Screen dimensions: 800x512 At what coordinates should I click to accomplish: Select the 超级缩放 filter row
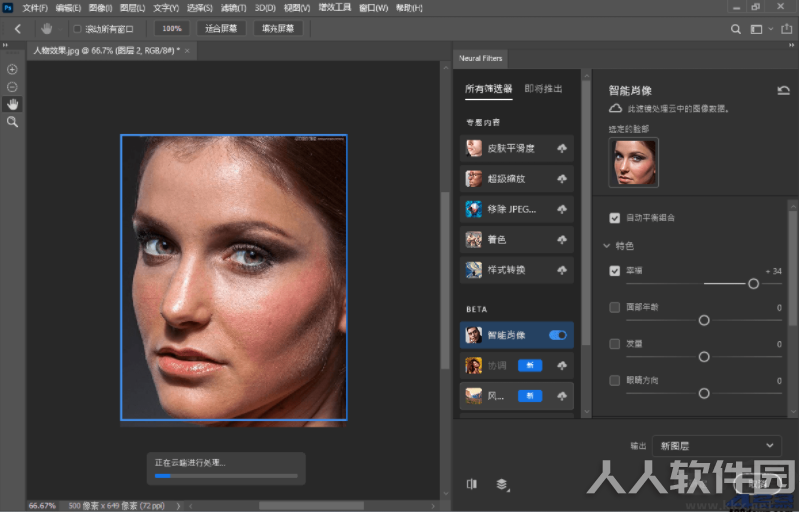click(x=517, y=179)
